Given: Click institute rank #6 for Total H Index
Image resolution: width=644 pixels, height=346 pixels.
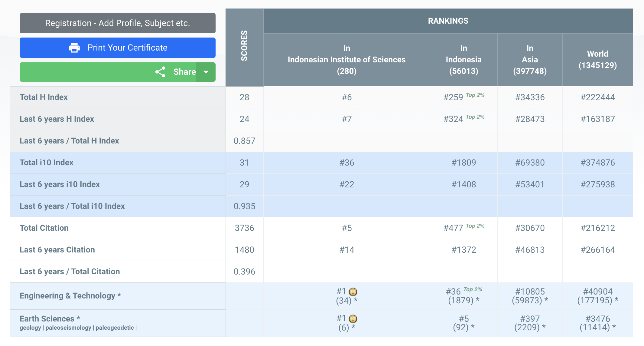Looking at the screenshot, I should click(x=347, y=97).
